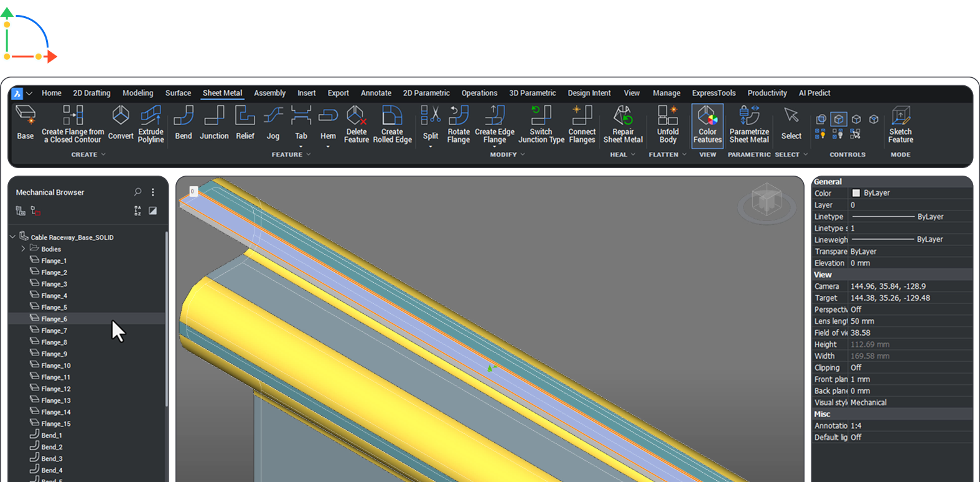This screenshot has height=482, width=980.
Task: Expand the SELECT panel chevron
Action: pos(806,154)
